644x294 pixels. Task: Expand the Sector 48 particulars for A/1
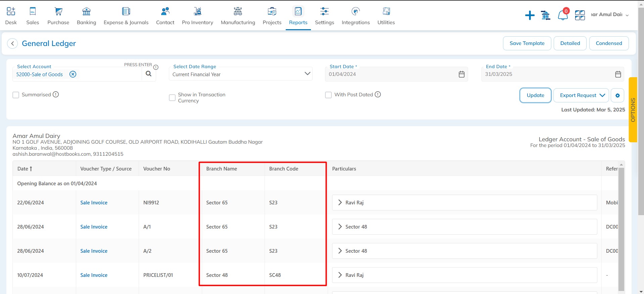(340, 227)
